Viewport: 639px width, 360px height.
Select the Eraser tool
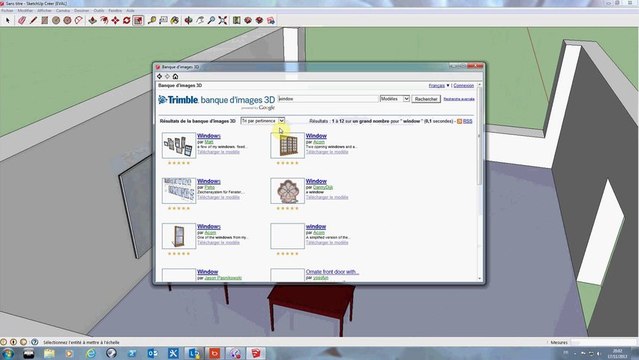(22, 20)
